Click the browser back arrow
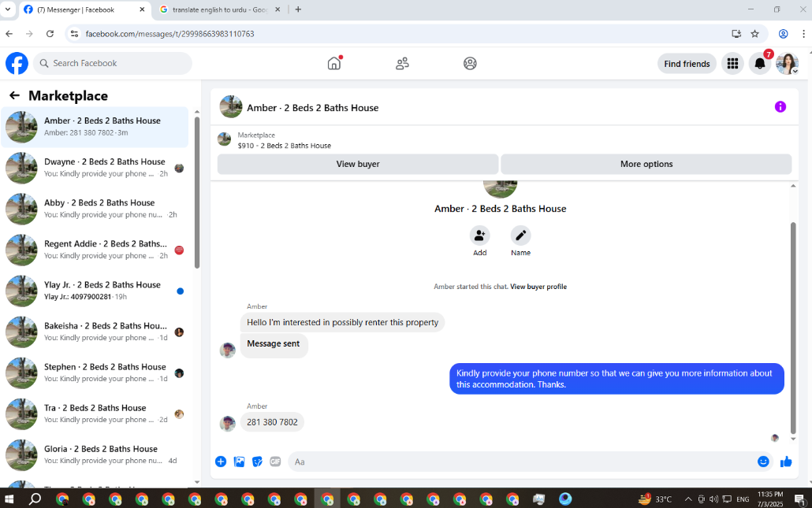This screenshot has height=508, width=812. click(x=9, y=34)
